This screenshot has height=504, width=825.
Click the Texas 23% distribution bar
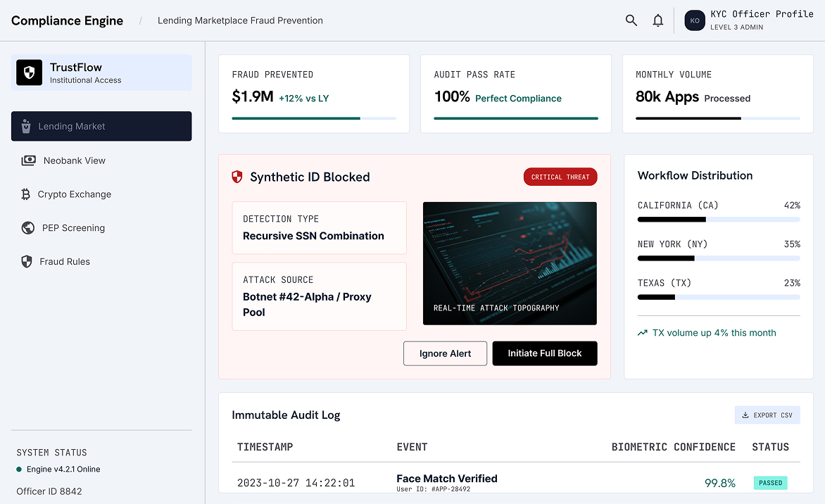click(x=719, y=297)
